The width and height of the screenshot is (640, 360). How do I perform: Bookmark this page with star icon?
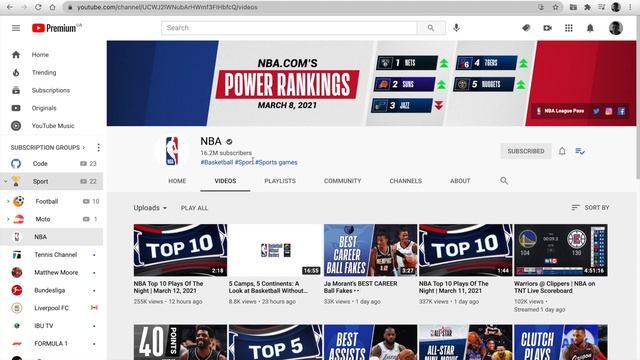(556, 7)
